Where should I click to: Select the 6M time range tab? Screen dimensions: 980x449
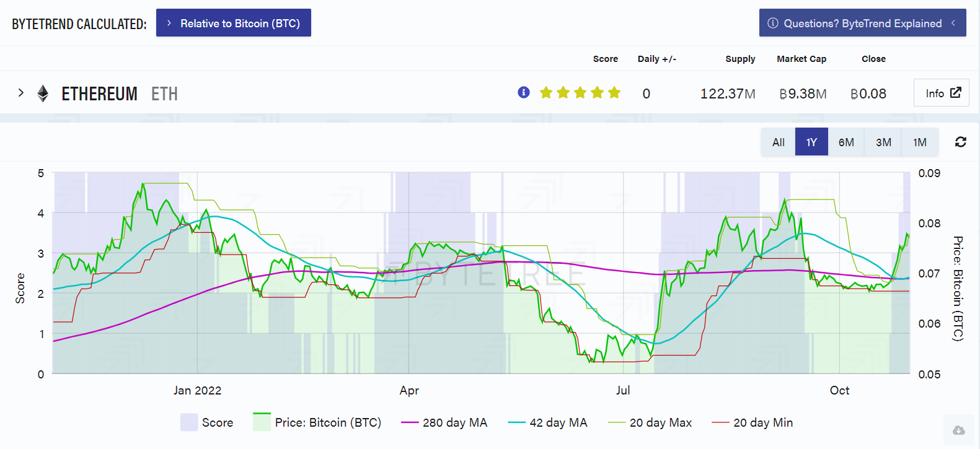(x=846, y=142)
